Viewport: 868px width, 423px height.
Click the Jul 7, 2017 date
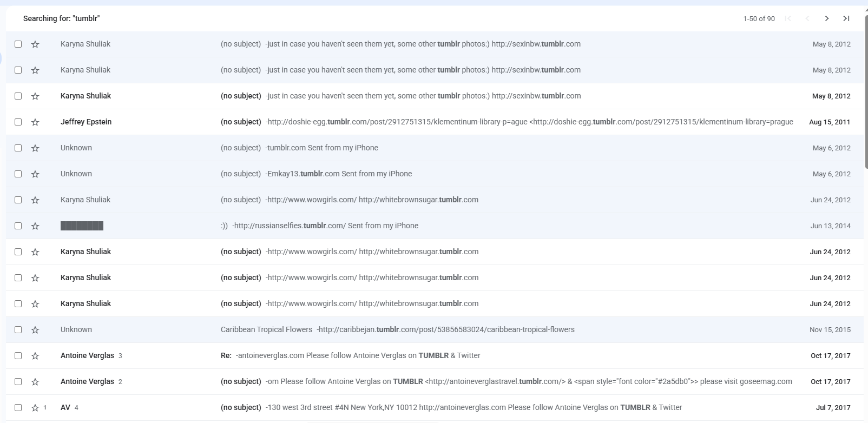coord(833,408)
